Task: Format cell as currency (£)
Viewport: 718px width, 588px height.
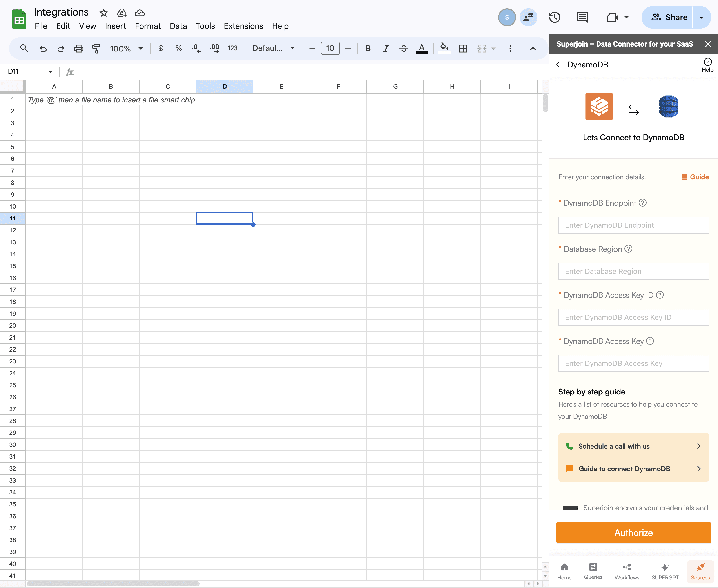Action: pos(161,48)
